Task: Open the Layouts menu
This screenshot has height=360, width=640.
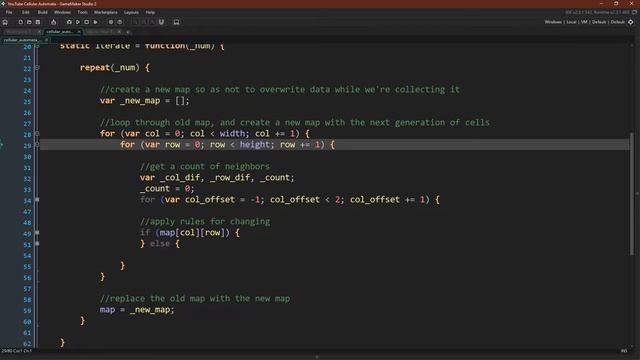Action: coord(131,12)
